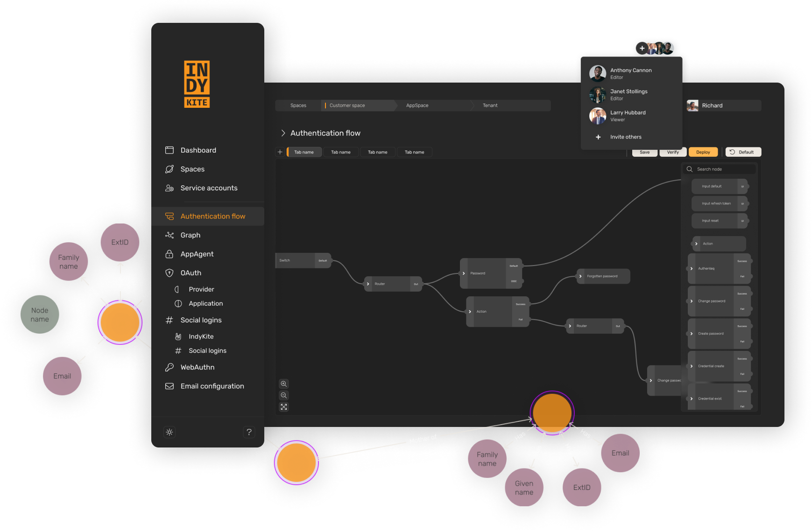812x531 pixels.
Task: Select the Input refresh token node
Action: [x=720, y=203]
